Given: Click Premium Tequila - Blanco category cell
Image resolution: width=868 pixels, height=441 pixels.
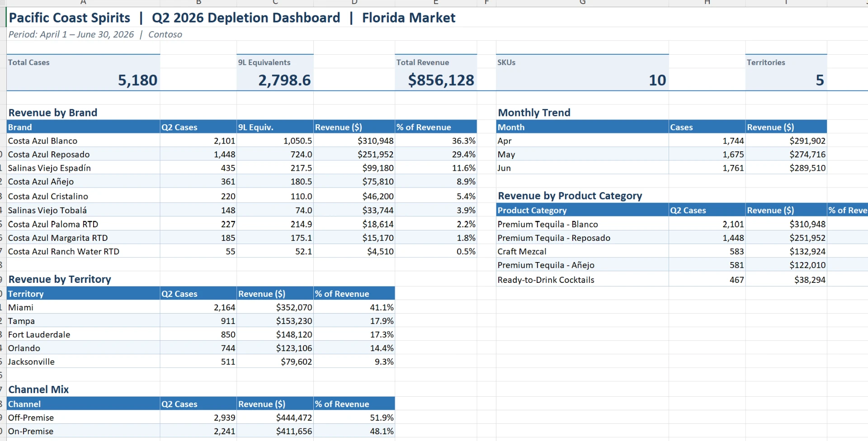Looking at the screenshot, I should pos(582,224).
